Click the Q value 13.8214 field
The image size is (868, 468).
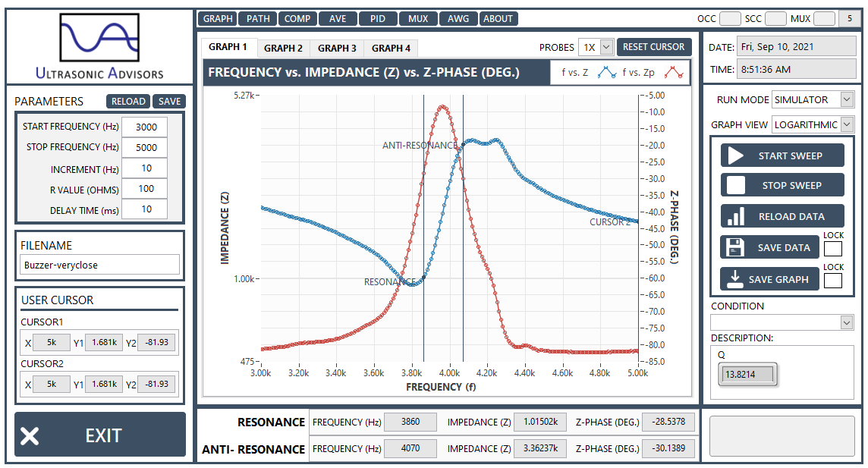point(747,375)
